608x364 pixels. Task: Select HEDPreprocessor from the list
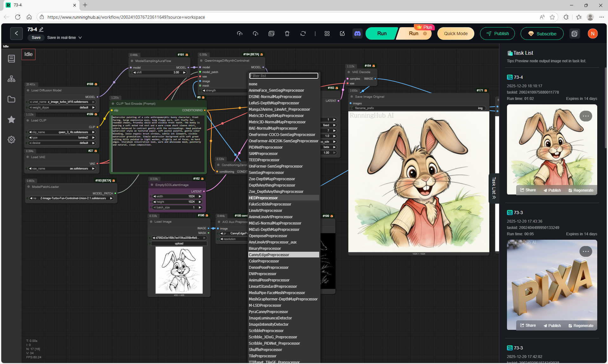(x=263, y=198)
